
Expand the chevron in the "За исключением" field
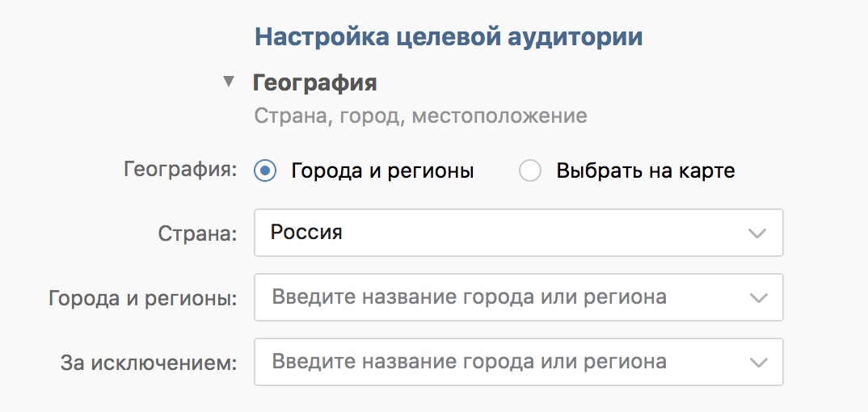756,362
